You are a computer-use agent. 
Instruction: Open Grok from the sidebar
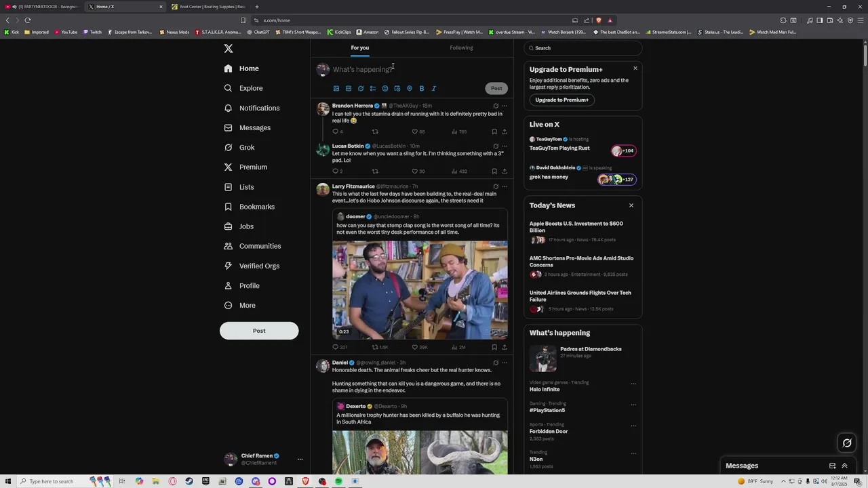pos(239,147)
